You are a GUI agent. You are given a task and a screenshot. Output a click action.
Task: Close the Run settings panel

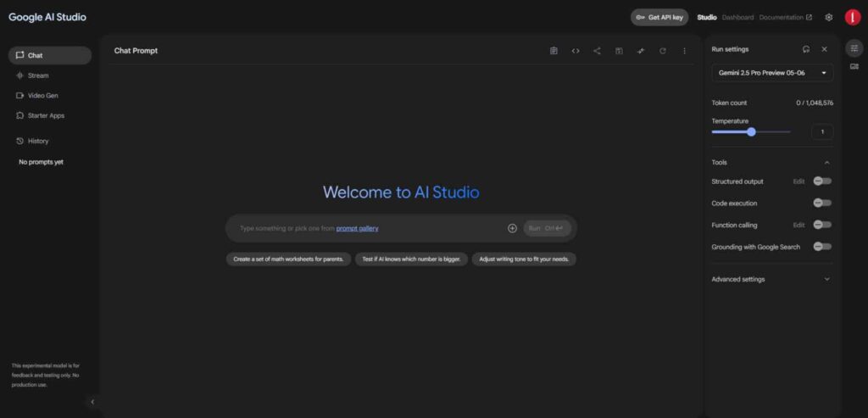pyautogui.click(x=824, y=49)
